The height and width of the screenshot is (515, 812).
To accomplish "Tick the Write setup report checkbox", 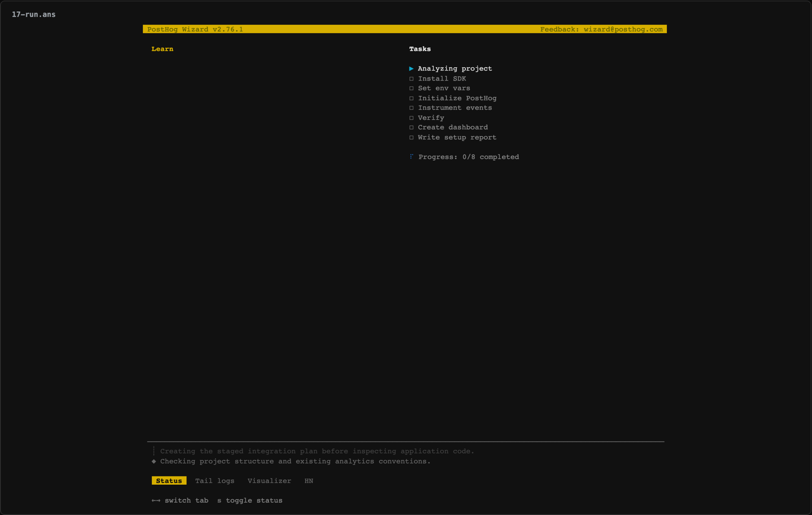I will pyautogui.click(x=412, y=138).
